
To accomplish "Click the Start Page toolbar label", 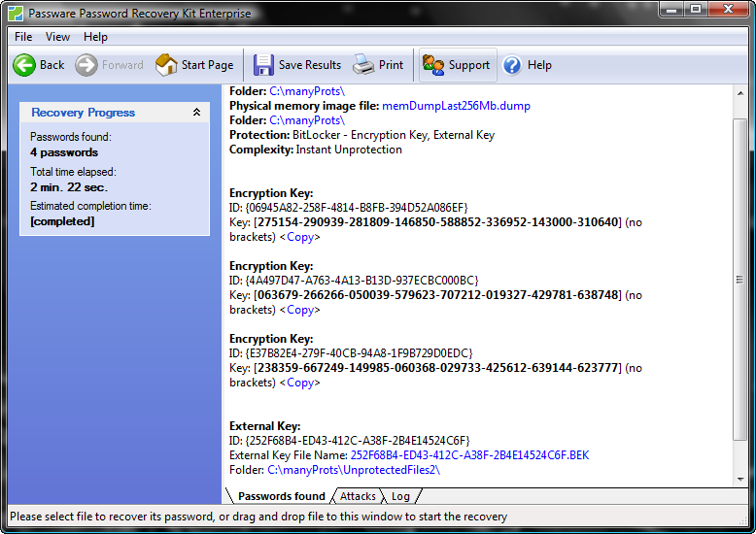I will (x=207, y=65).
